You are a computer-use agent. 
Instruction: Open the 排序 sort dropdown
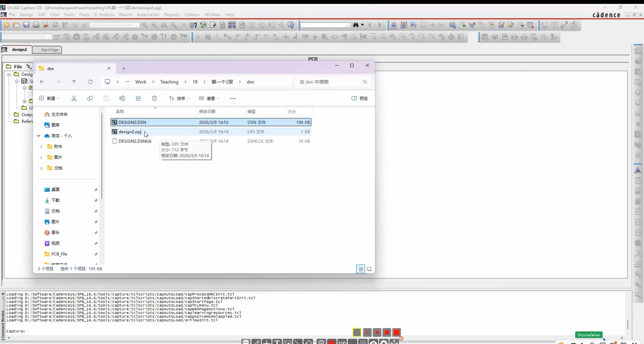click(179, 98)
